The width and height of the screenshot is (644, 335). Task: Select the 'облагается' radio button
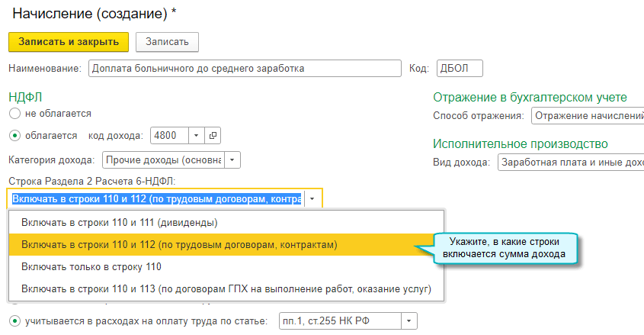(14, 135)
